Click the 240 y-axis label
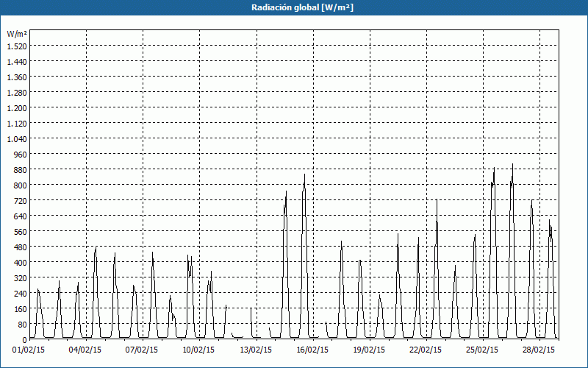The height and width of the screenshot is (368, 588). [x=21, y=293]
